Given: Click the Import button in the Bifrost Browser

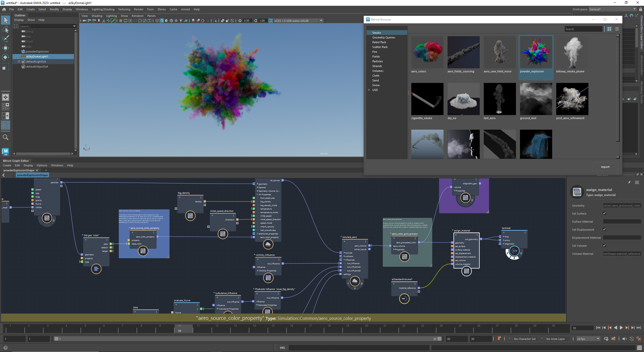Looking at the screenshot, I should tap(605, 167).
